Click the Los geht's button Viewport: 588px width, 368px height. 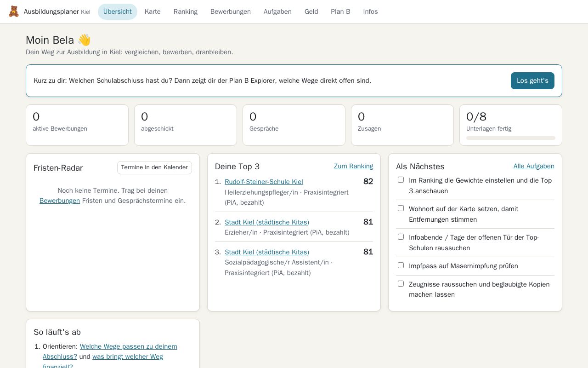[x=532, y=80]
